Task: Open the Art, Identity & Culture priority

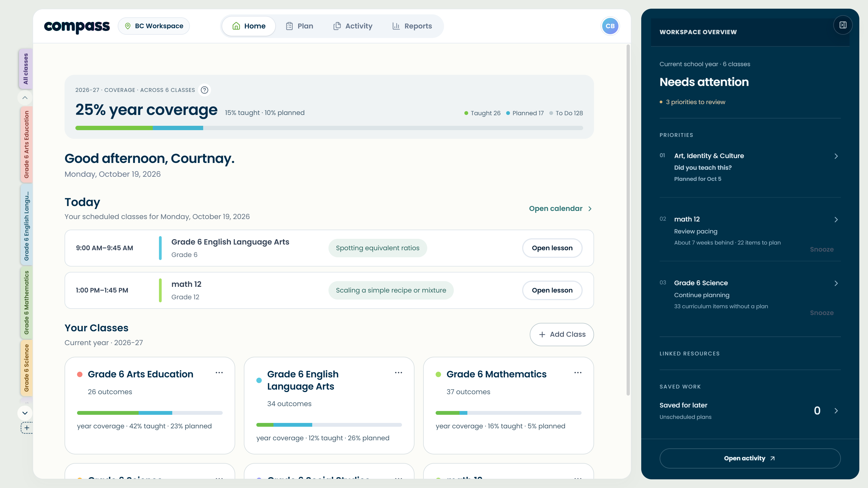Action: coord(750,167)
